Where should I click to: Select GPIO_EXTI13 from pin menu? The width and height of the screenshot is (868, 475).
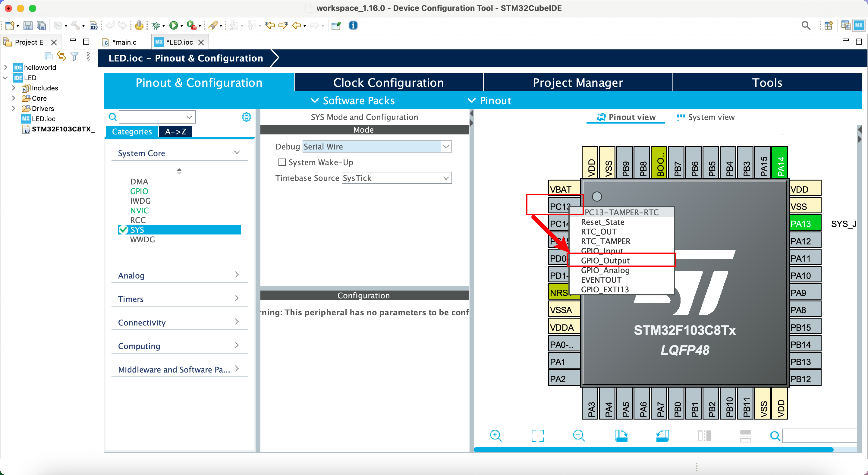pyautogui.click(x=621, y=289)
